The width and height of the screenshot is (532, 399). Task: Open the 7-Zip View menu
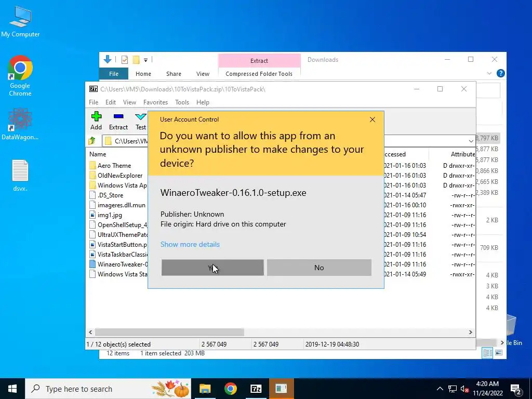coord(129,102)
